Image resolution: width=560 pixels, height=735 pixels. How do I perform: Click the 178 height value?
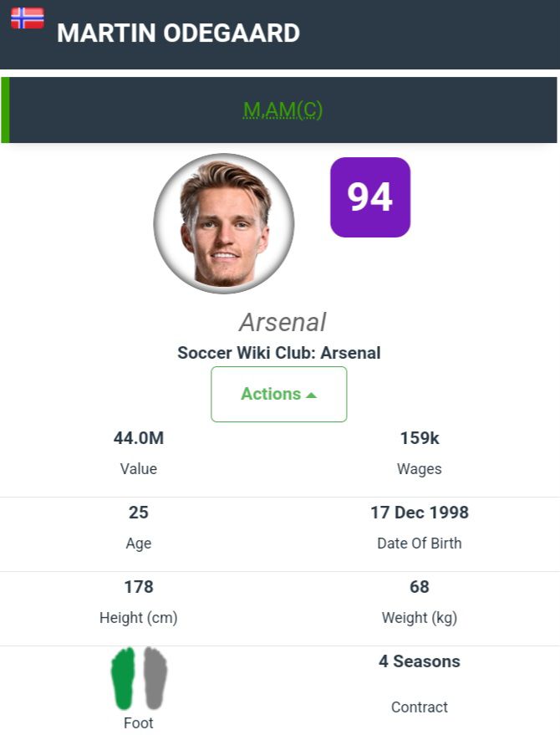[139, 587]
